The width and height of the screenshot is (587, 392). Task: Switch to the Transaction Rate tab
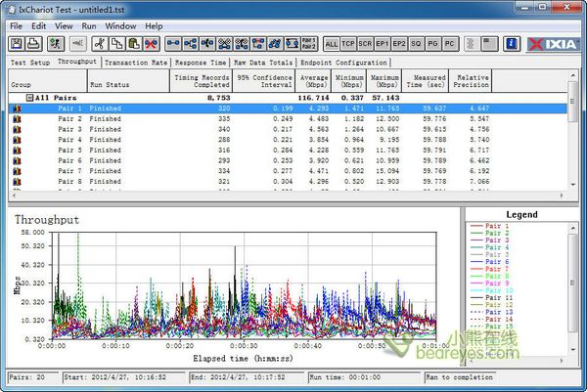click(136, 63)
